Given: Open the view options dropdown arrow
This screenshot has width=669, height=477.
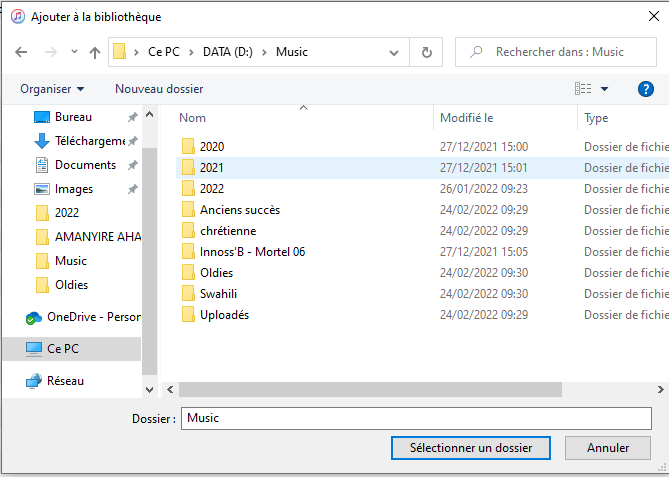Looking at the screenshot, I should coord(605,89).
